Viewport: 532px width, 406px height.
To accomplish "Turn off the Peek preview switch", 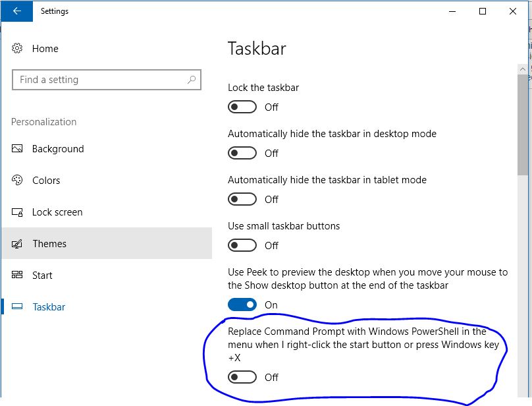I will point(242,304).
